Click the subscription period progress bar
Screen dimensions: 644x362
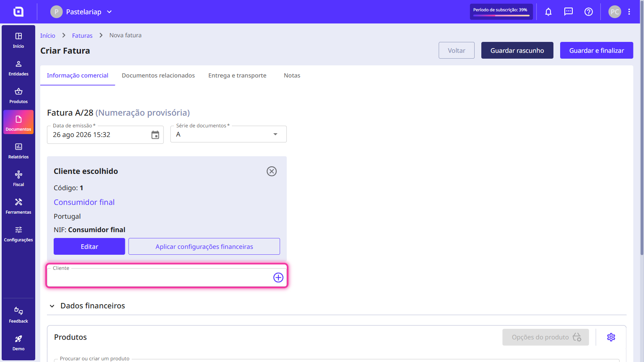click(501, 12)
